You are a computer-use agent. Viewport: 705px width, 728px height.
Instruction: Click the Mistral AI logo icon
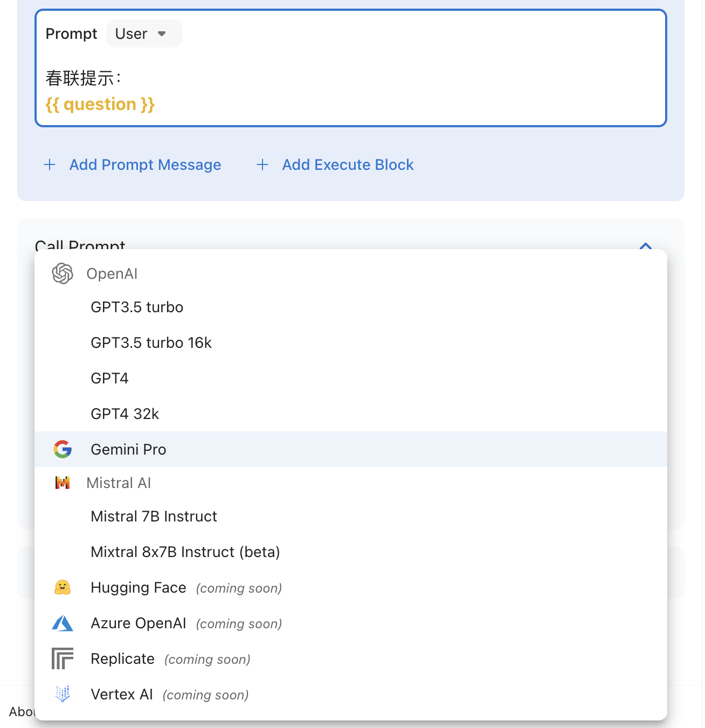click(63, 483)
